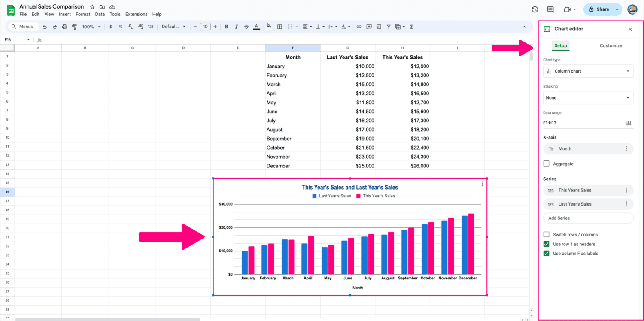Screen dimensions: 644x321
Task: Open borders options
Action: coord(279,27)
